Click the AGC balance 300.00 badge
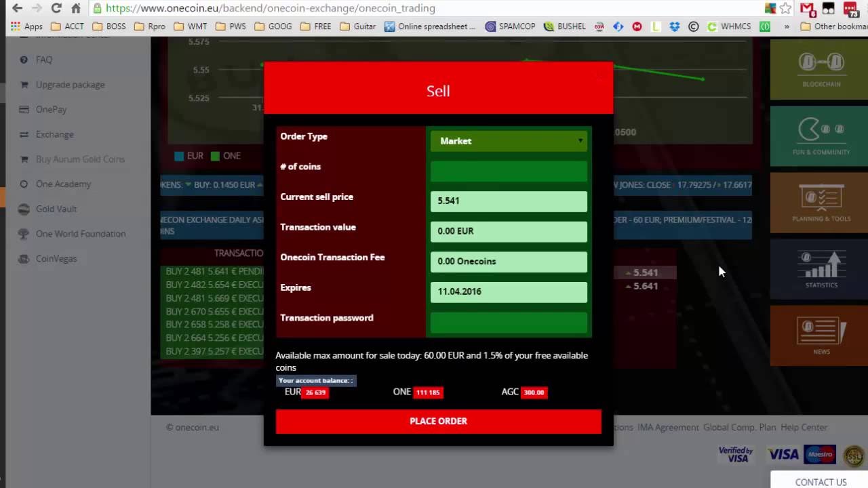The width and height of the screenshot is (868, 488). tap(534, 392)
